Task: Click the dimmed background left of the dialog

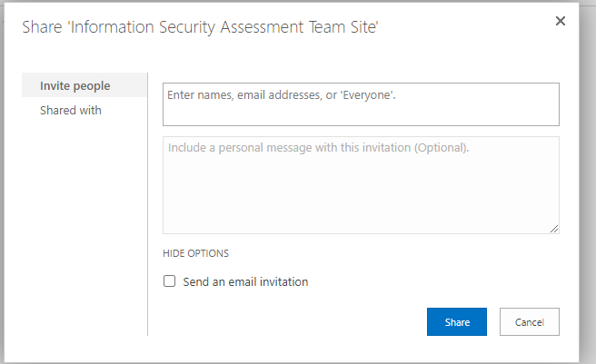Action: pos(2,182)
